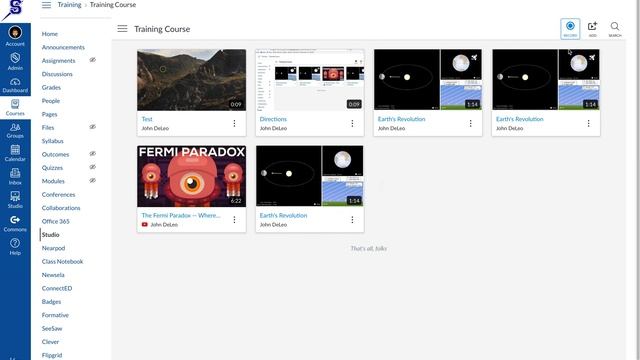Open Clever in course menu

(50, 342)
